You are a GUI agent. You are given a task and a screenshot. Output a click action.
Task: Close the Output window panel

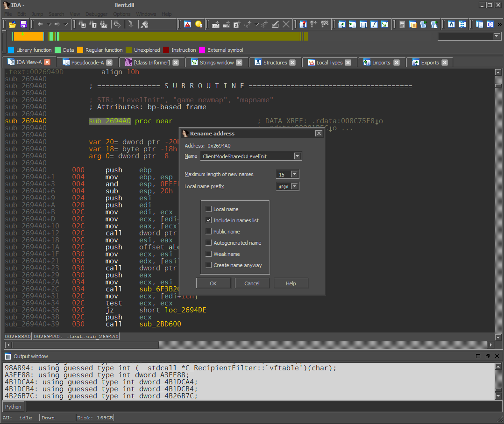point(497,356)
